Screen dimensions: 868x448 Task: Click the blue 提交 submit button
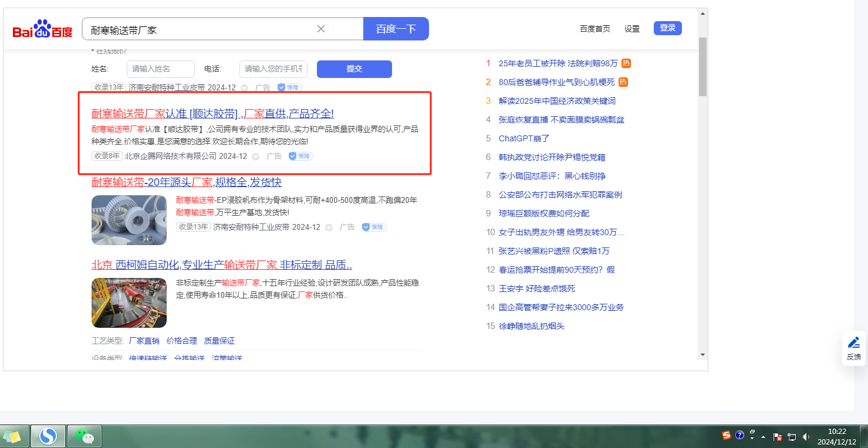click(354, 69)
